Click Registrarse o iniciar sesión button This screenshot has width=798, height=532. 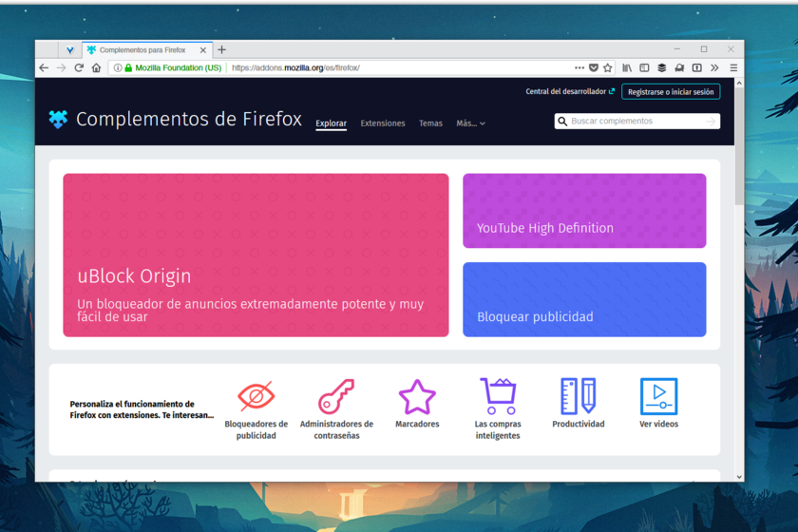pos(671,92)
